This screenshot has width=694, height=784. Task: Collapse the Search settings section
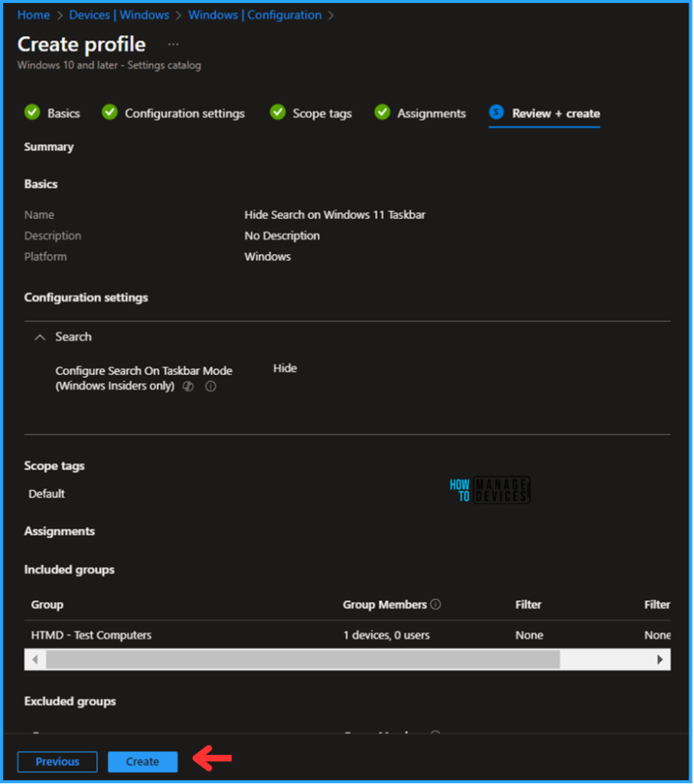coord(40,338)
